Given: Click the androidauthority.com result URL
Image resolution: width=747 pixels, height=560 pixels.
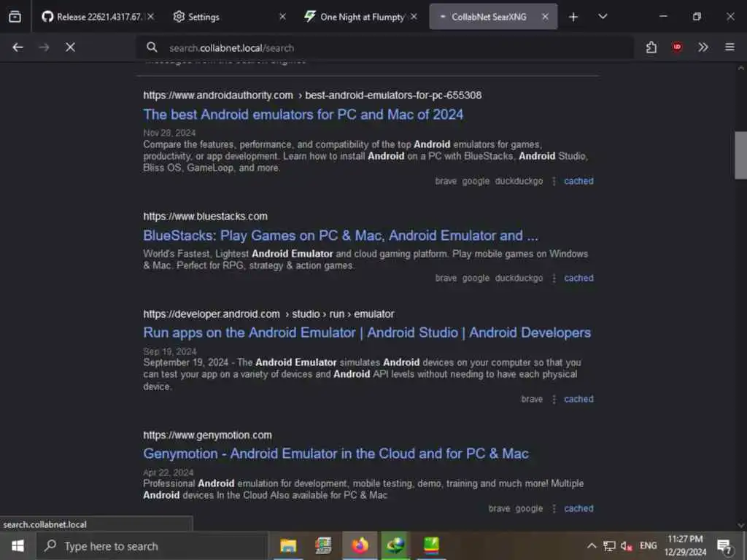Looking at the screenshot, I should click(312, 96).
